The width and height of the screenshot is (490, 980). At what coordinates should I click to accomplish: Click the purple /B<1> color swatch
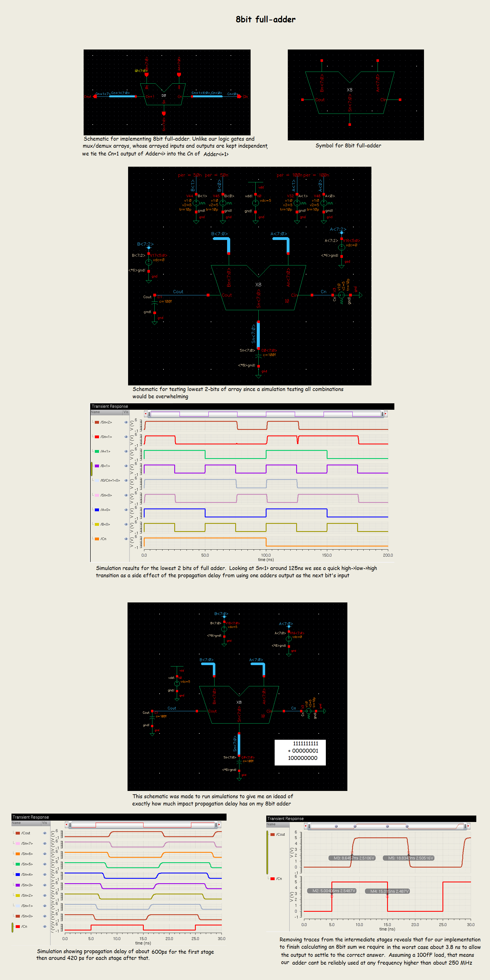coord(97,466)
